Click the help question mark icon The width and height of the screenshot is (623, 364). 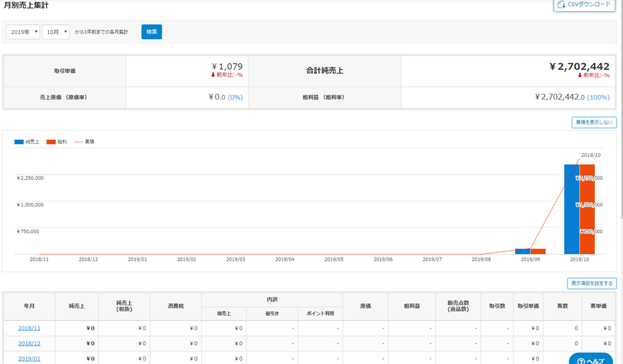(581, 361)
